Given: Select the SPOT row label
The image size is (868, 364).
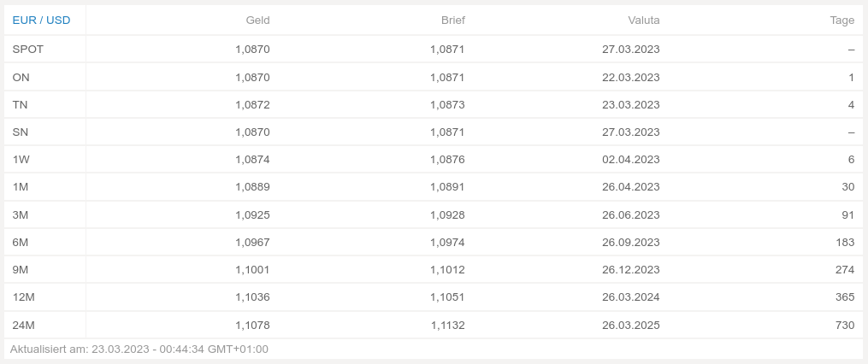Looking at the screenshot, I should point(28,50).
